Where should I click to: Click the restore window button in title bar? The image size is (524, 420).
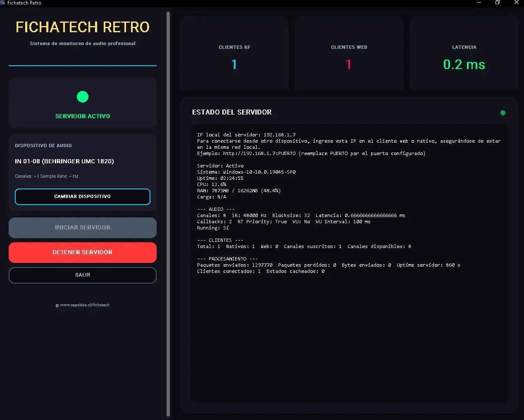click(497, 2)
